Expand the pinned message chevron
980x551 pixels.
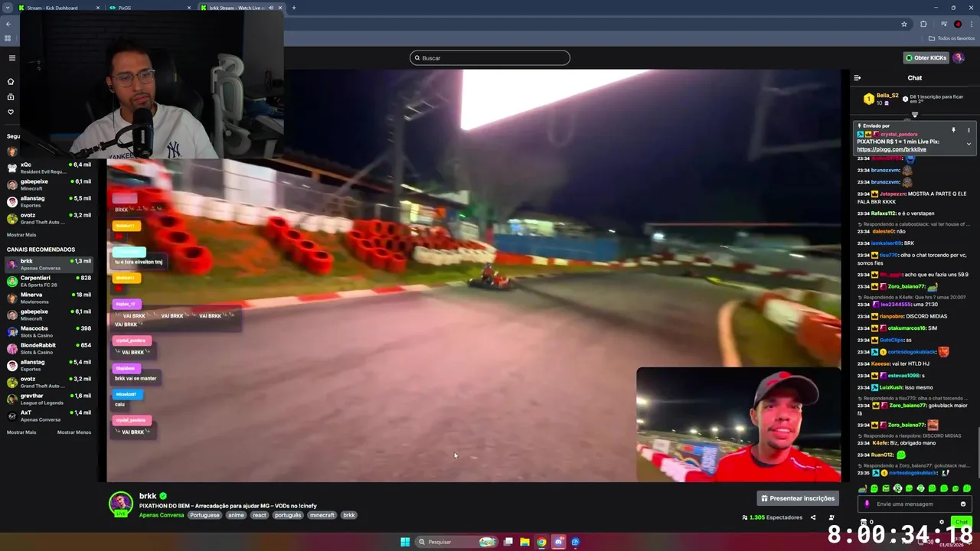969,144
